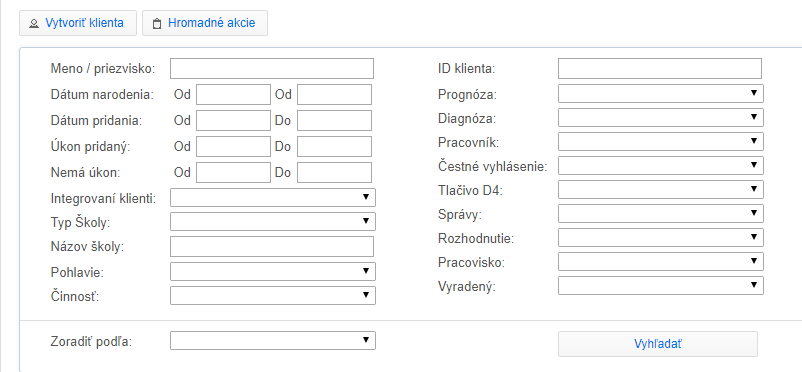Open the Prognóza dropdown

(660, 94)
